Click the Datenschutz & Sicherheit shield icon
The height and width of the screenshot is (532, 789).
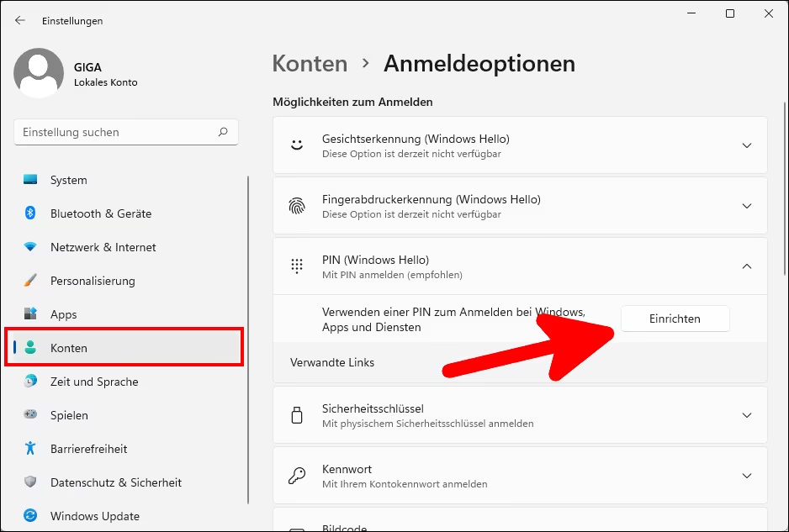[x=31, y=482]
